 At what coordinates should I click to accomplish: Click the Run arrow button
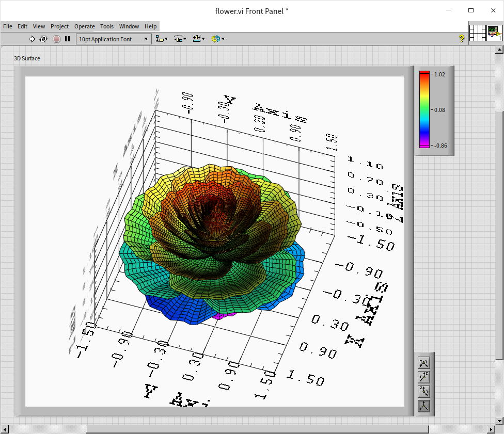[32, 39]
